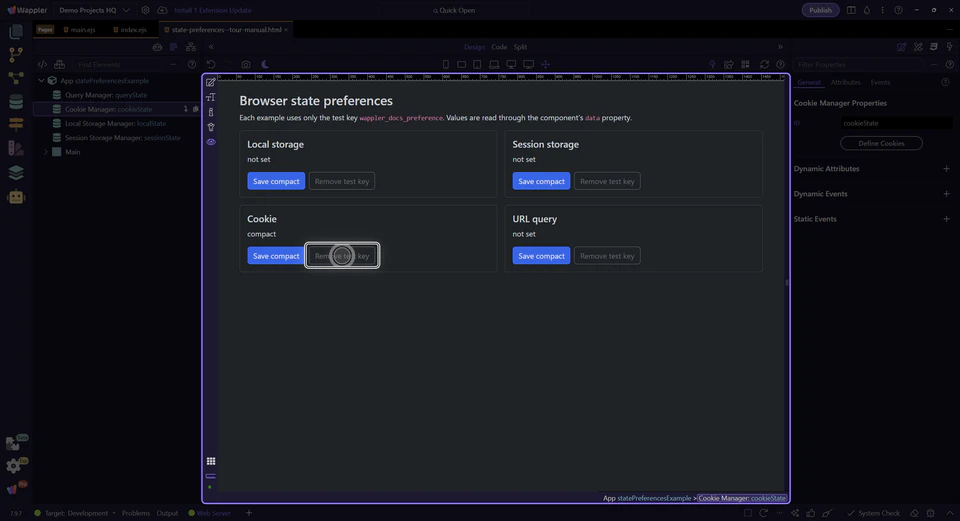Toggle the grid icon at canvas bottom left
The image size is (960, 521).
(x=211, y=461)
